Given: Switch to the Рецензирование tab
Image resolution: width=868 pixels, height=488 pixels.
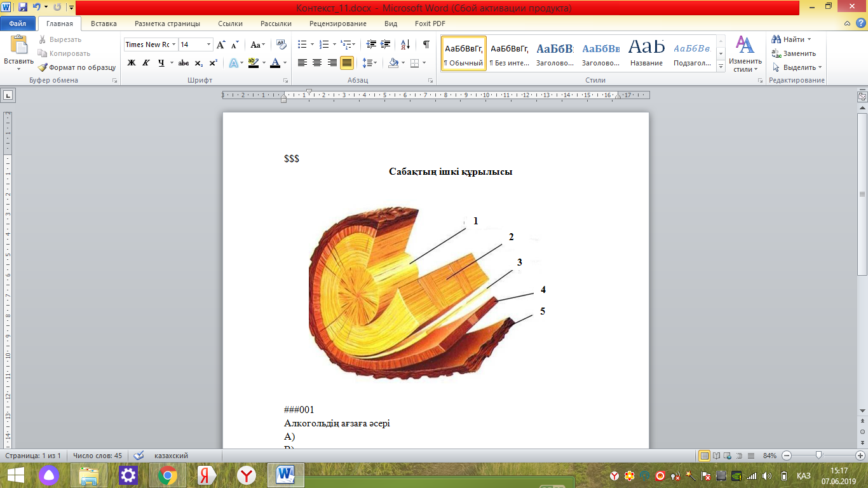Looking at the screenshot, I should pyautogui.click(x=338, y=24).
